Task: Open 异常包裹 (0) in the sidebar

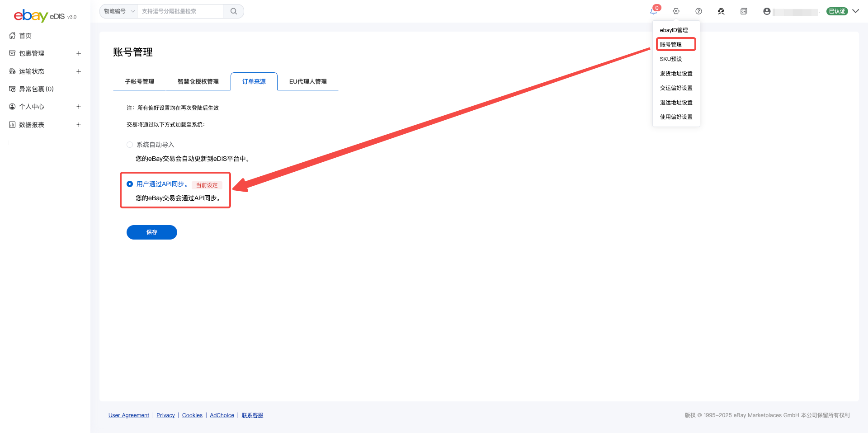Action: point(36,89)
